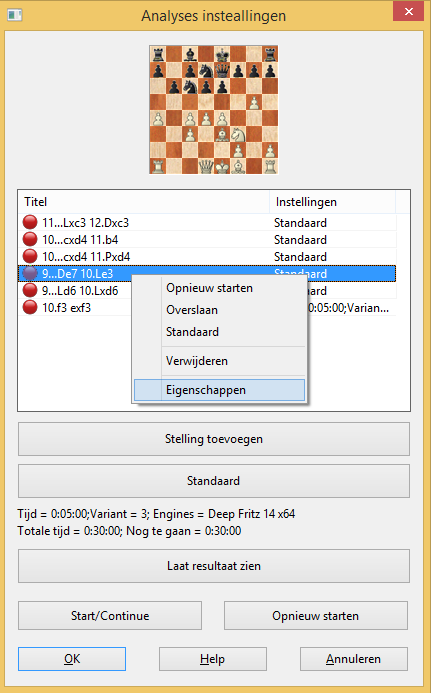Select the row 9...De7 10.Le3
This screenshot has width=431, height=693.
point(207,274)
